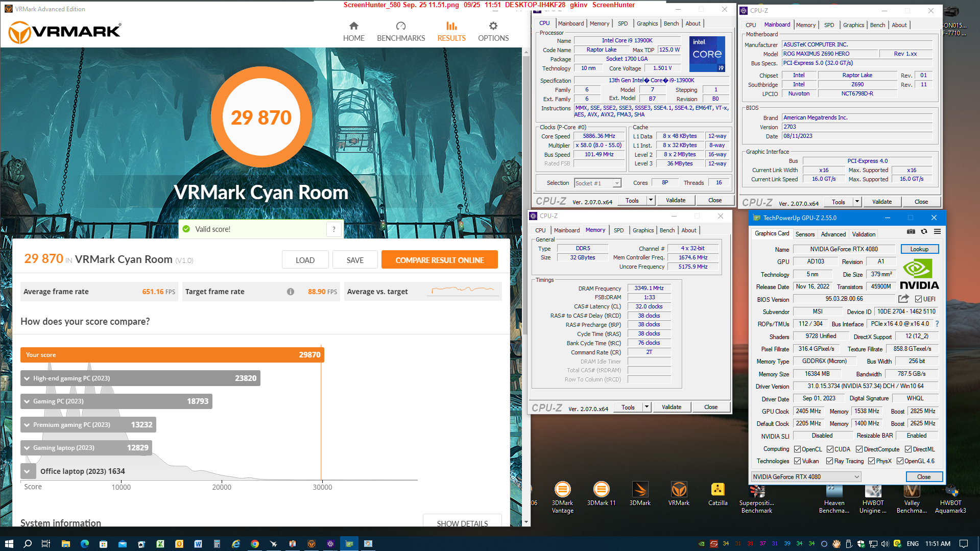Click SHOW DETAILS under System information

coord(462,521)
